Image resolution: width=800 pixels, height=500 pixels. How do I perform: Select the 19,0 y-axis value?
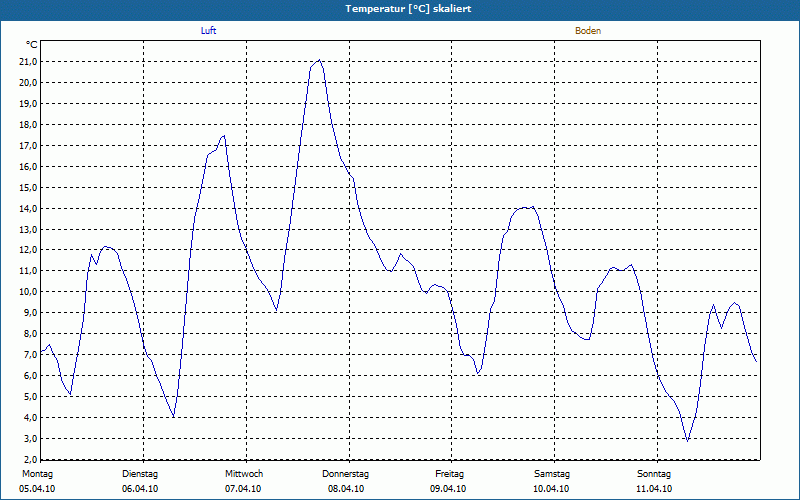[x=28, y=104]
